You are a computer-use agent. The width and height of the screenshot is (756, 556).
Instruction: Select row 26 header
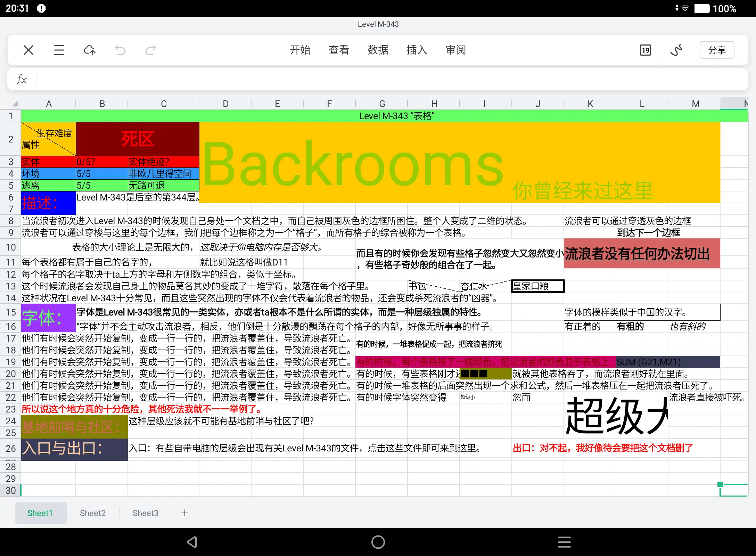[11, 448]
